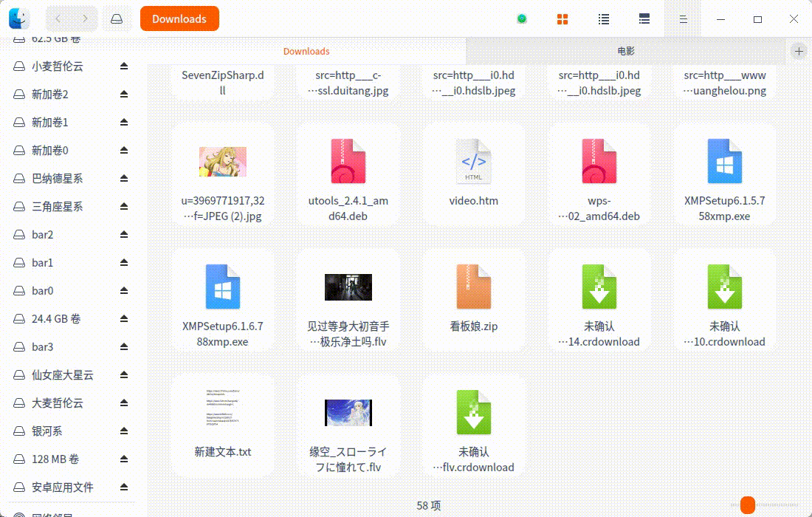Eject the 银河系 drive
This screenshot has height=517, width=812.
(x=124, y=431)
